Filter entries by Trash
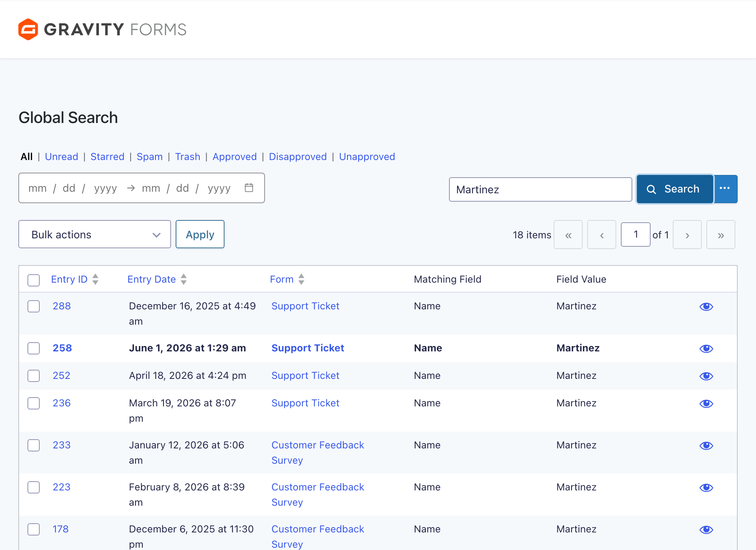 click(187, 157)
